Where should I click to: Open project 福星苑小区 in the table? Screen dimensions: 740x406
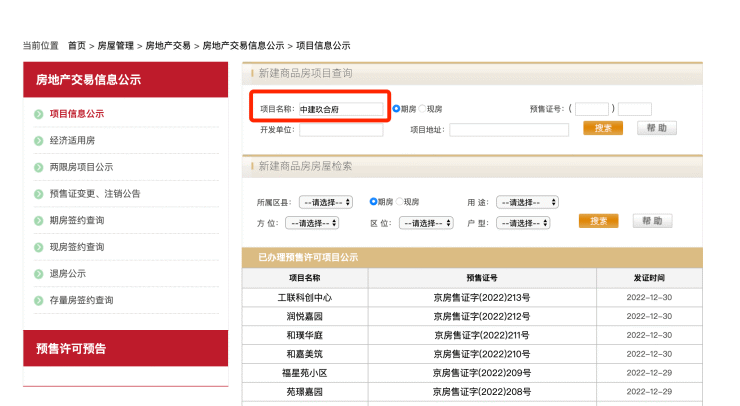click(304, 373)
